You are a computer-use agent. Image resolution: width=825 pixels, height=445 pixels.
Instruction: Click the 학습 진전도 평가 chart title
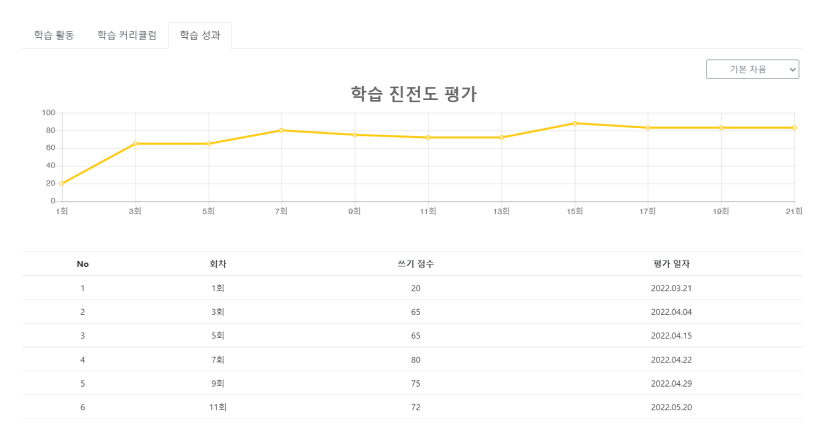click(x=413, y=94)
